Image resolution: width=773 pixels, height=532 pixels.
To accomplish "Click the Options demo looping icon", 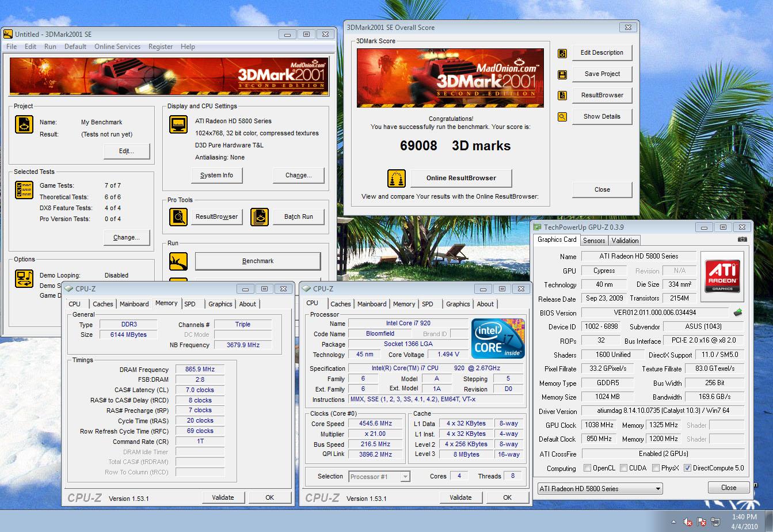I will 24,279.
